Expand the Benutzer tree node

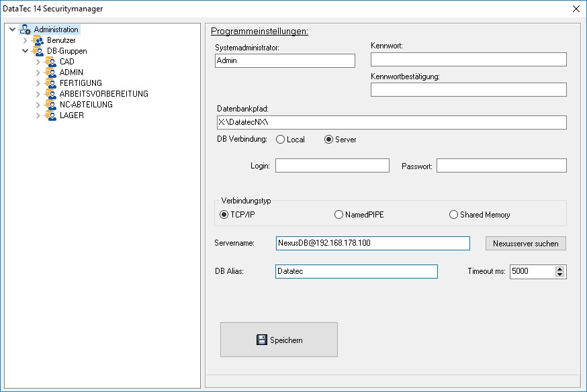click(x=25, y=40)
